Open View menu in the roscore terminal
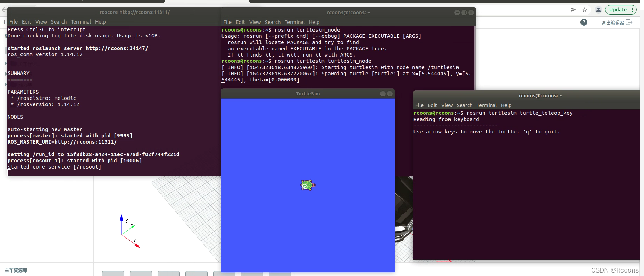644x276 pixels. click(x=41, y=22)
